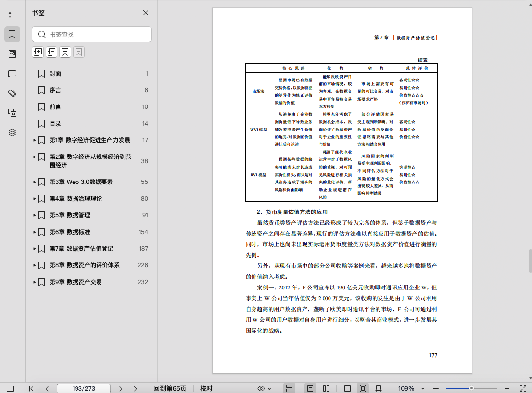
Task: Open the comments panel icon
Action: 12,74
